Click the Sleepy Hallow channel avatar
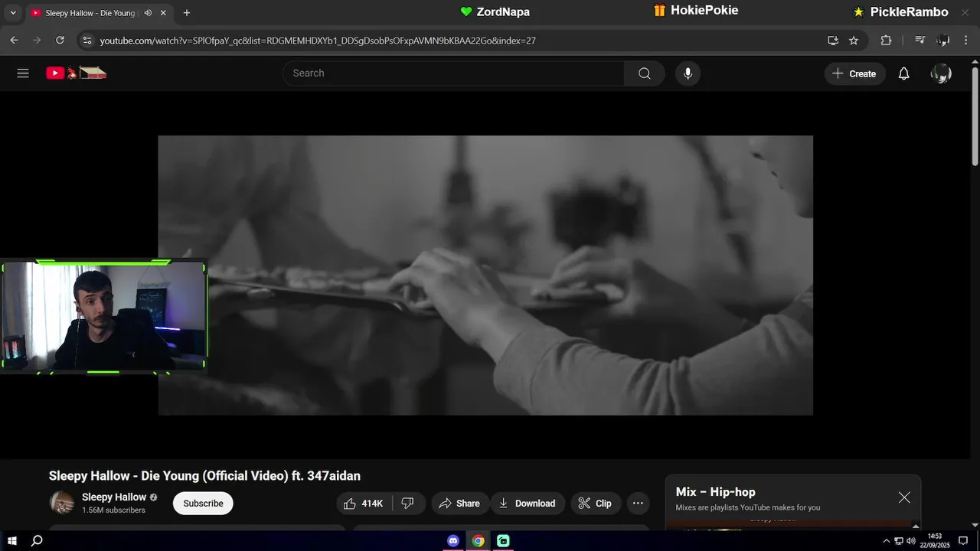 point(62,503)
